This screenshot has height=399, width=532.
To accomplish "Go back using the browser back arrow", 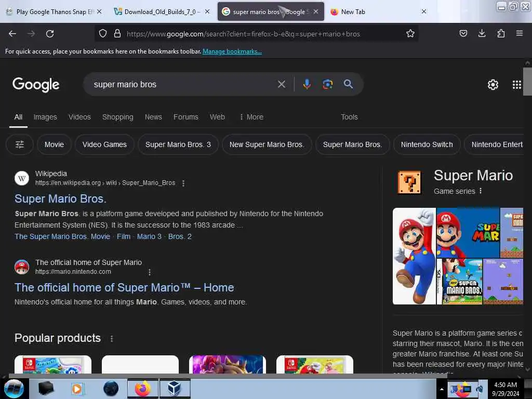I will click(12, 34).
